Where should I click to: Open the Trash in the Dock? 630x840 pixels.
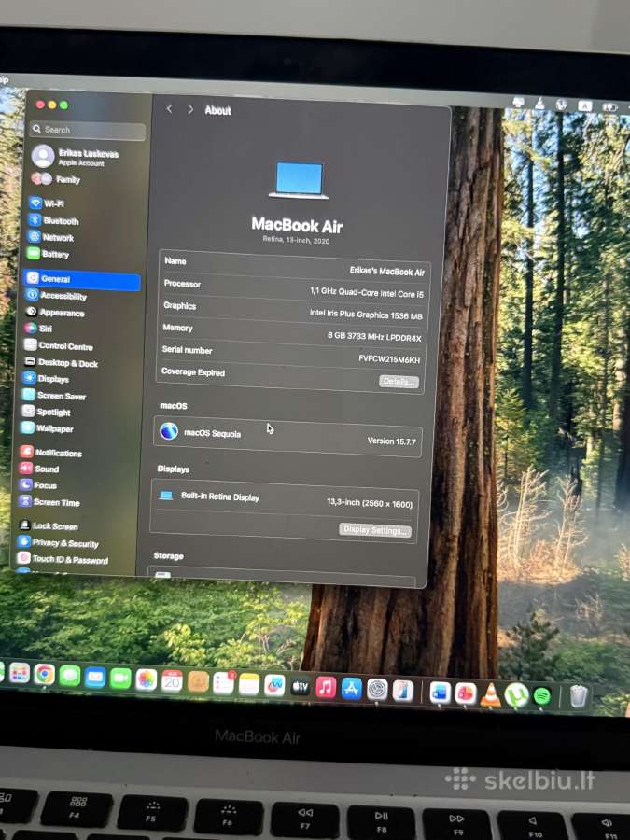(x=579, y=696)
